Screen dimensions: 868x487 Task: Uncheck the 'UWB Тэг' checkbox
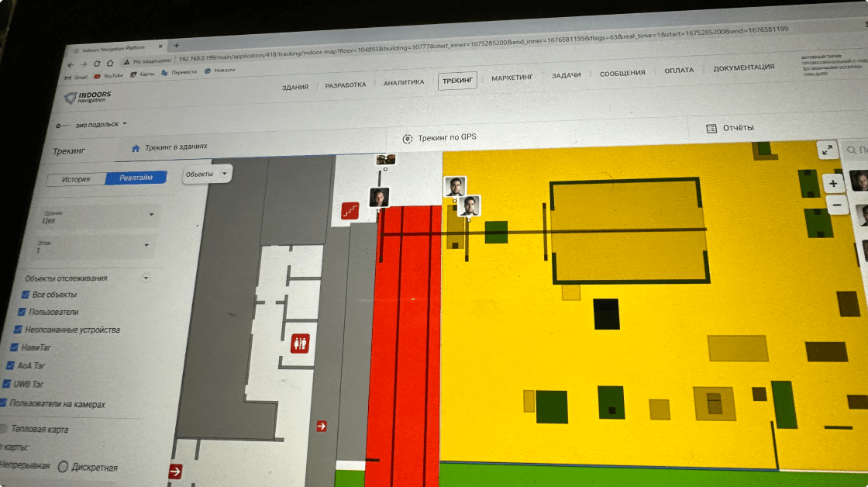[x=6, y=383]
